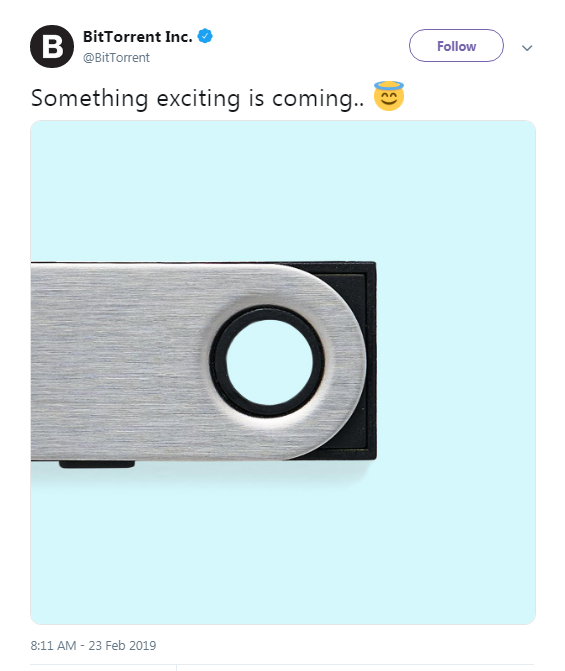The image size is (565, 671).
Task: Open the 8:11 AM tweet timestamp
Action: 53,645
